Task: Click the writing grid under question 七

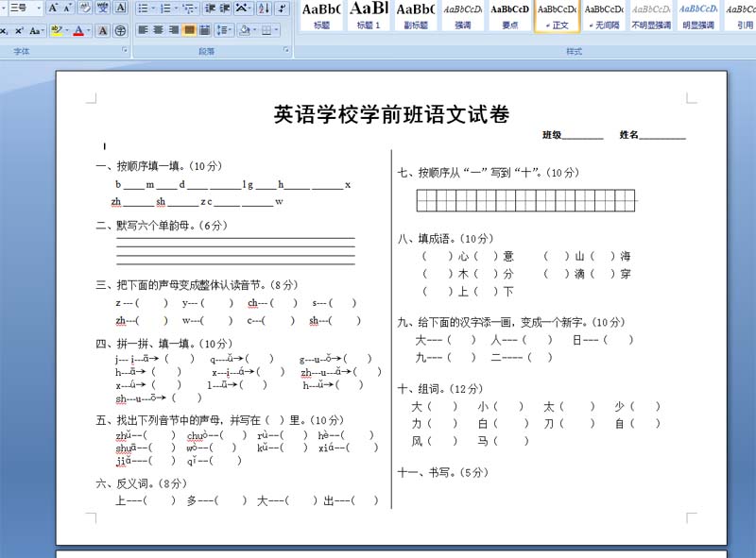Action: (525, 200)
